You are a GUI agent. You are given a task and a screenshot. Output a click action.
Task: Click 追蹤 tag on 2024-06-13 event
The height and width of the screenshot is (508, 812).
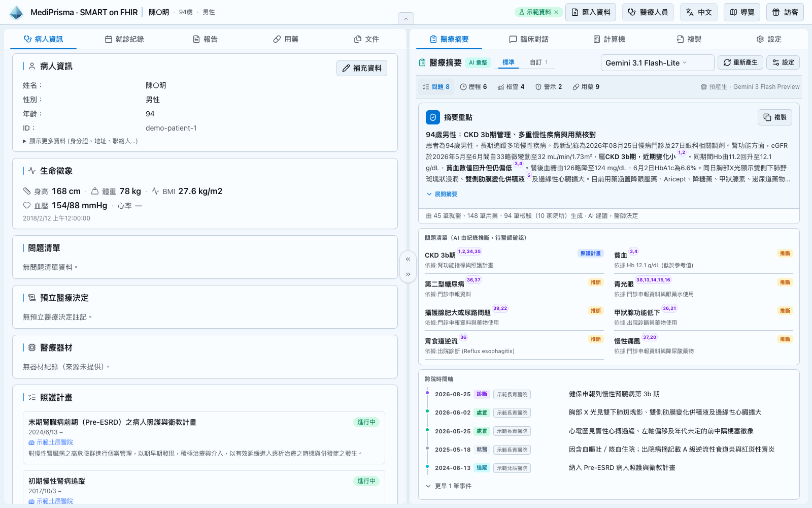click(x=482, y=468)
